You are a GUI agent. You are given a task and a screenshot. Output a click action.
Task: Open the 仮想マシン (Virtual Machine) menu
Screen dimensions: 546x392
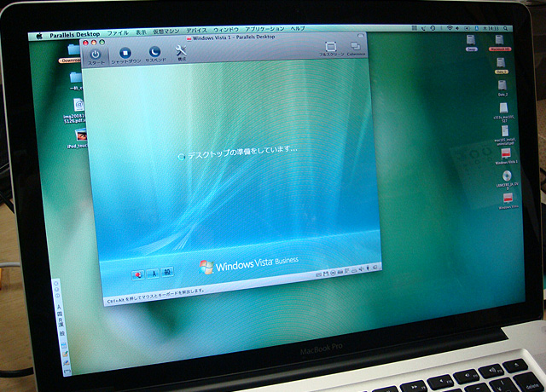[166, 32]
